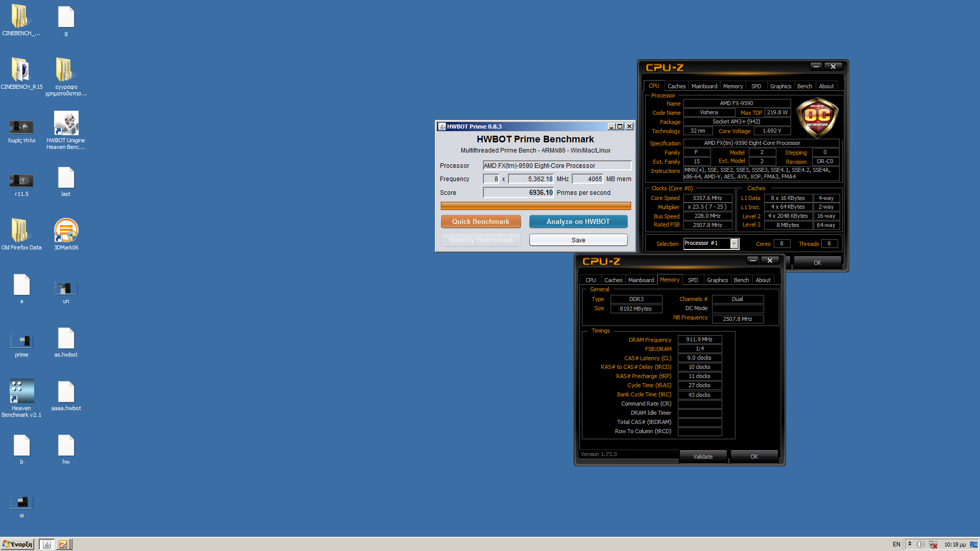Open the Έναρξη start button
Viewport: 980px width, 551px height.
click(17, 544)
